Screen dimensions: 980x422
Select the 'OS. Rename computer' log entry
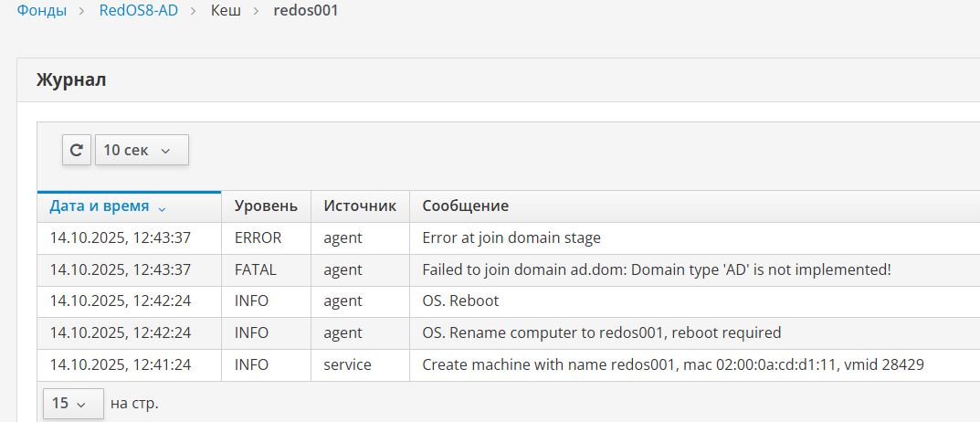click(601, 333)
